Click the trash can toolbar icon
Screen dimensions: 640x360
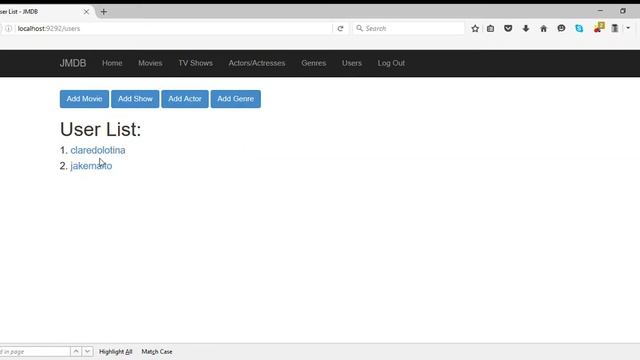615,28
